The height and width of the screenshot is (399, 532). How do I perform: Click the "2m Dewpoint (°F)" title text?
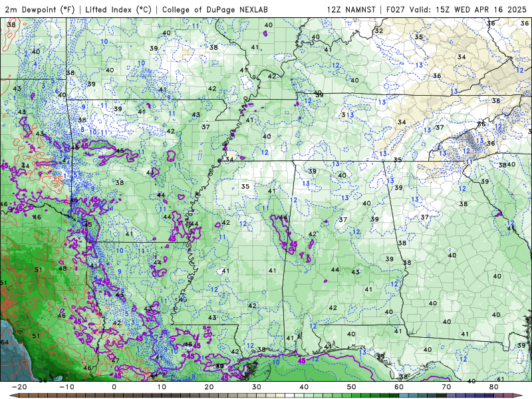[39, 9]
